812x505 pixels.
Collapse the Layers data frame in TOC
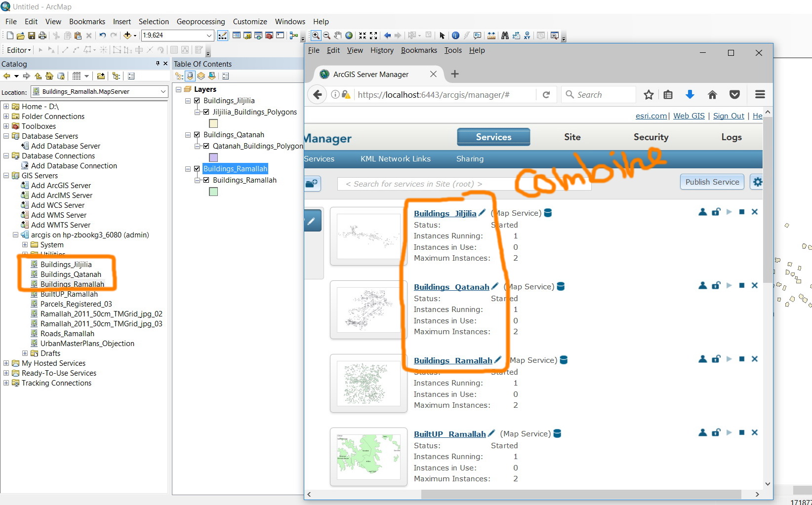point(178,89)
